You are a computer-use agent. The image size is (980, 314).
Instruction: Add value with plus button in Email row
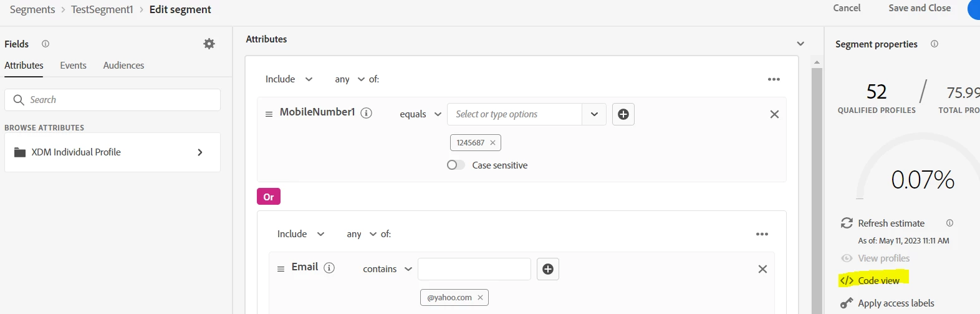coord(548,269)
